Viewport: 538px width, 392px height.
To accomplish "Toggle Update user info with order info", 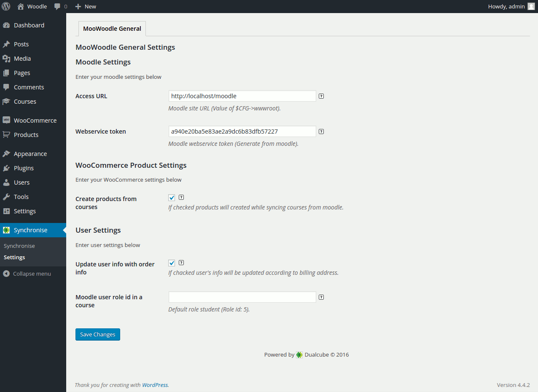I will click(x=172, y=263).
